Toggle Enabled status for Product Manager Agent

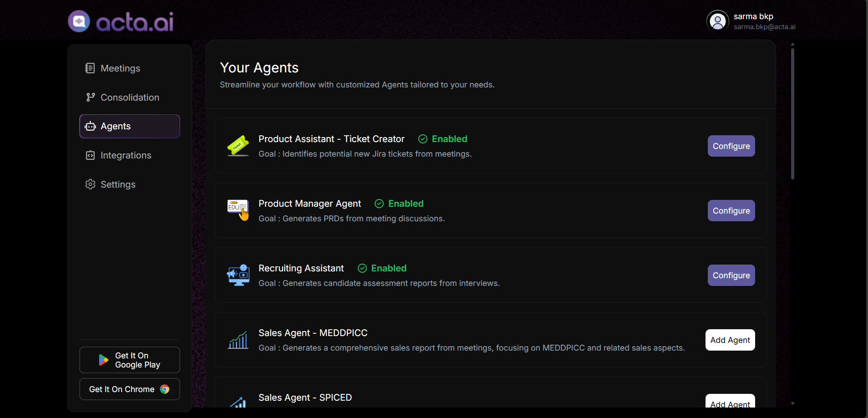(379, 204)
